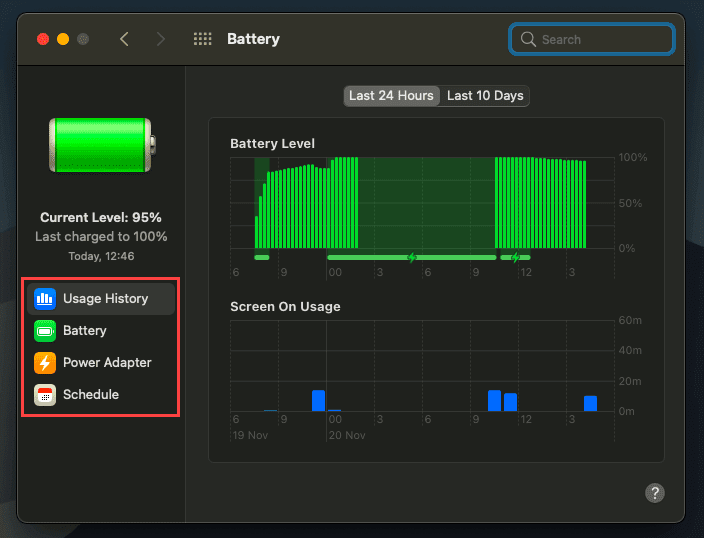Switch to the Last 24 Hours tab

pos(391,96)
